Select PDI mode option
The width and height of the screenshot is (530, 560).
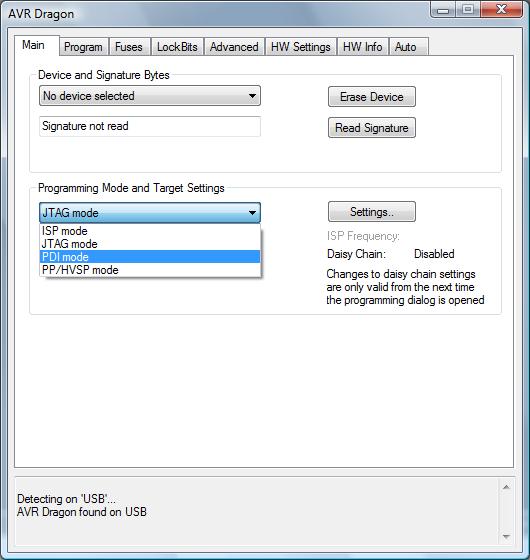click(x=150, y=257)
